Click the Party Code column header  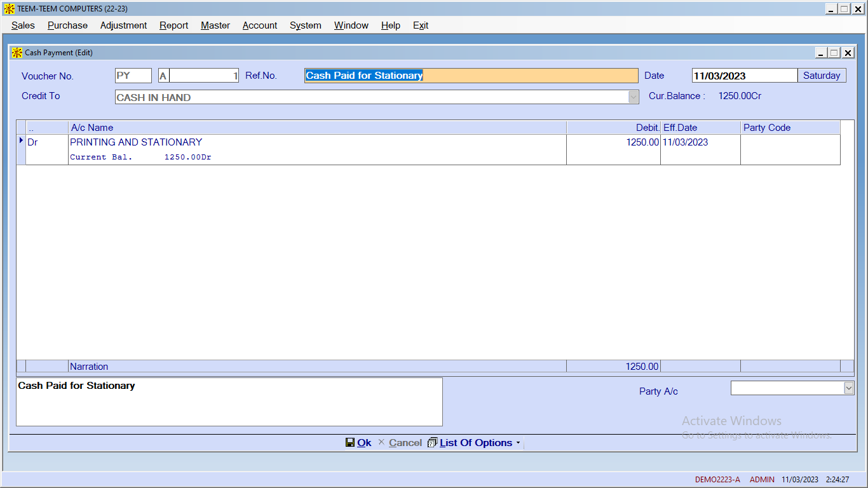(x=790, y=128)
